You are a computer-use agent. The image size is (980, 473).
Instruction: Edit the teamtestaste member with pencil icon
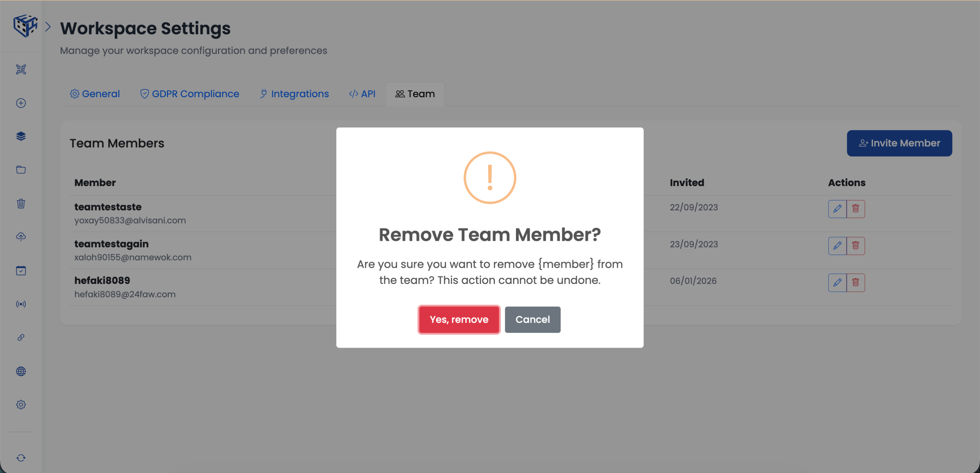click(837, 208)
